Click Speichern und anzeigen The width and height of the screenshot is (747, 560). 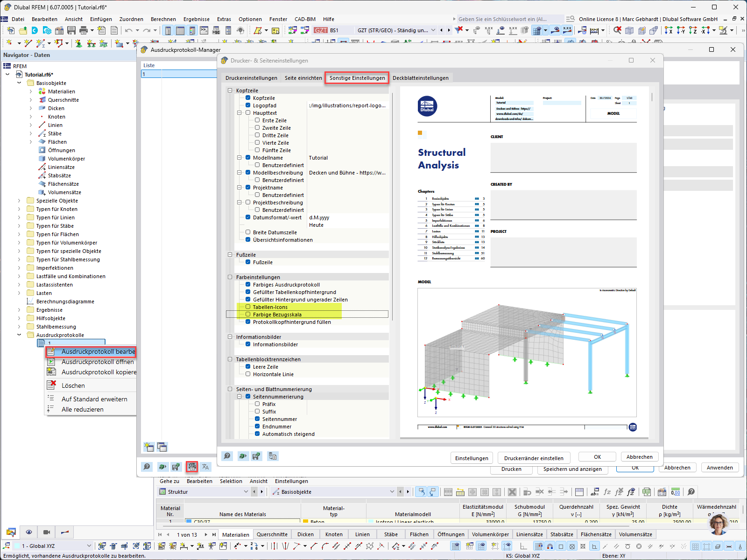[572, 469]
